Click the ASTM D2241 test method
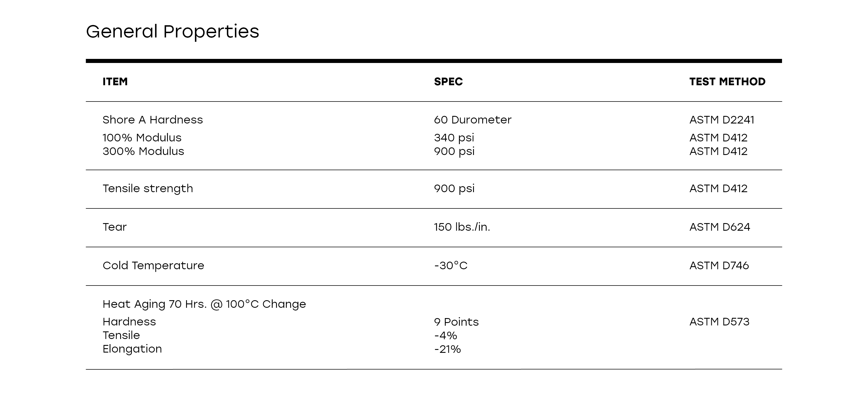 click(x=722, y=120)
